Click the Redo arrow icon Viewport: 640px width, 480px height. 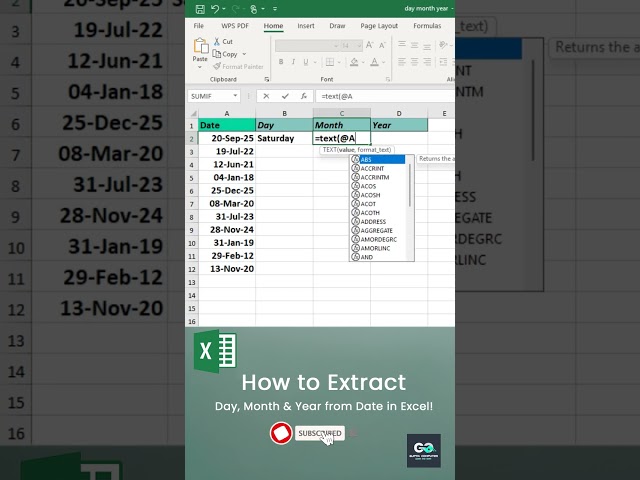pos(236,9)
